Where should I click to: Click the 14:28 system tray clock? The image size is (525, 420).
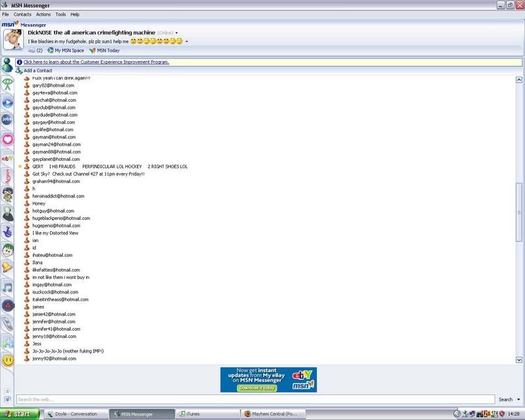pos(514,414)
